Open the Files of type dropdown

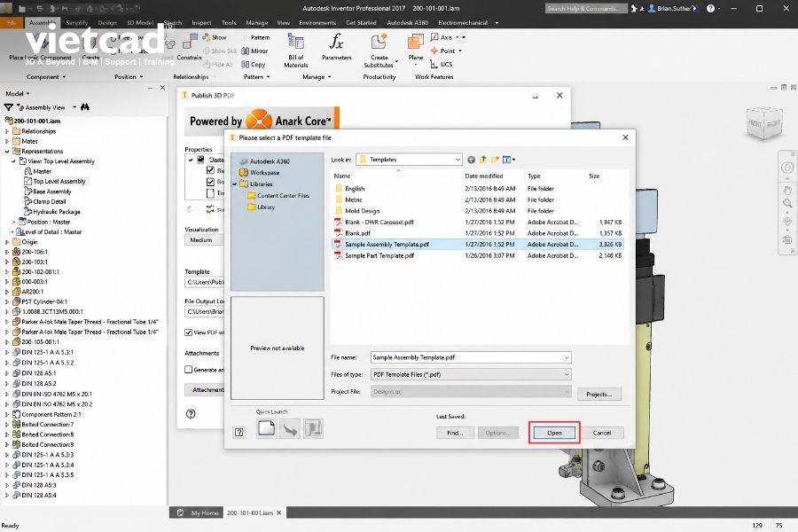coord(566,375)
